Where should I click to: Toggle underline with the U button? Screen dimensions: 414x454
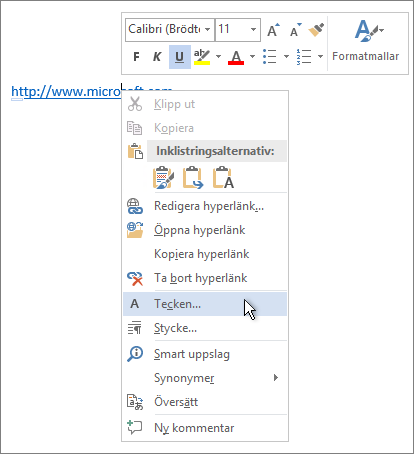[x=180, y=57]
